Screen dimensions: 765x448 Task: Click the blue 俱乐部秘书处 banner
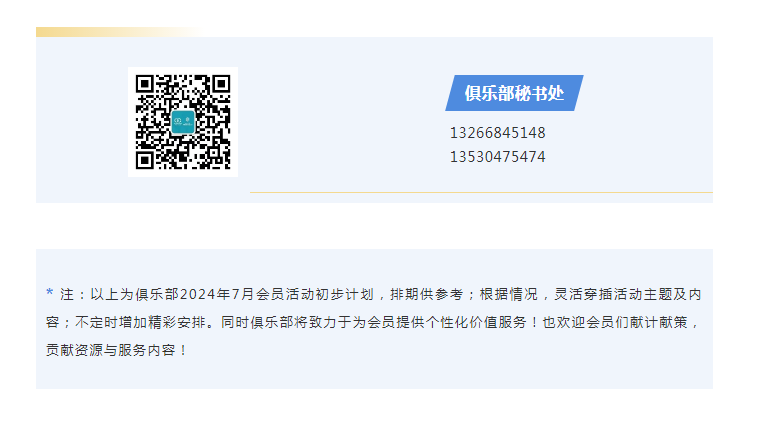tap(514, 93)
